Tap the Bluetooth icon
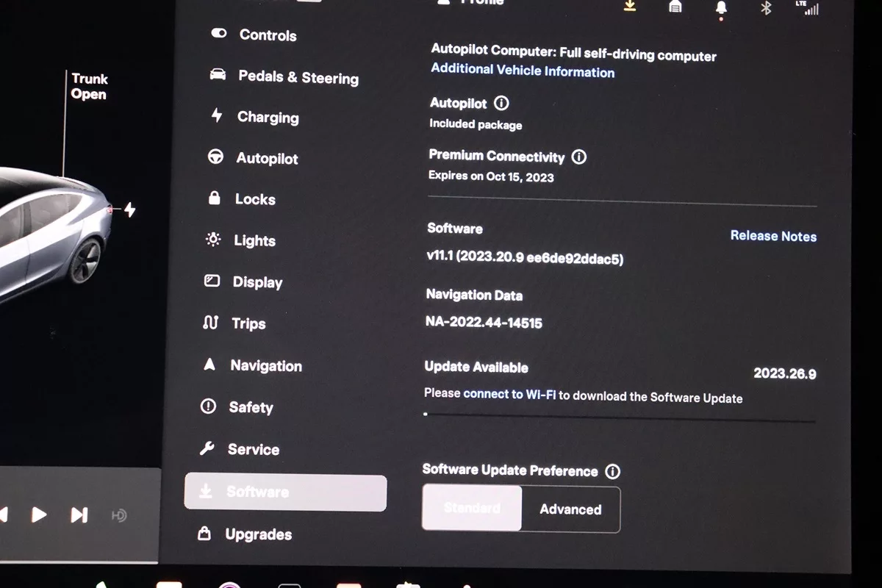 tap(766, 8)
